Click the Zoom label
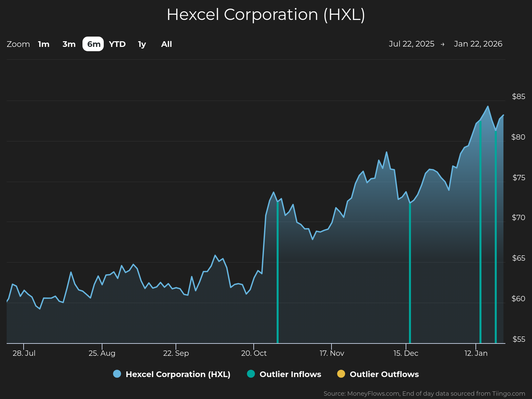Viewport: 532px width, 399px height. pyautogui.click(x=18, y=44)
